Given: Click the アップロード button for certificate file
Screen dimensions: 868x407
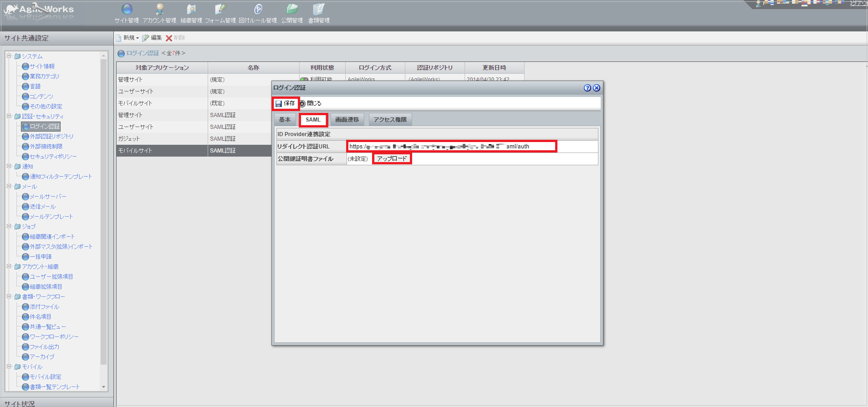Looking at the screenshot, I should coord(392,158).
